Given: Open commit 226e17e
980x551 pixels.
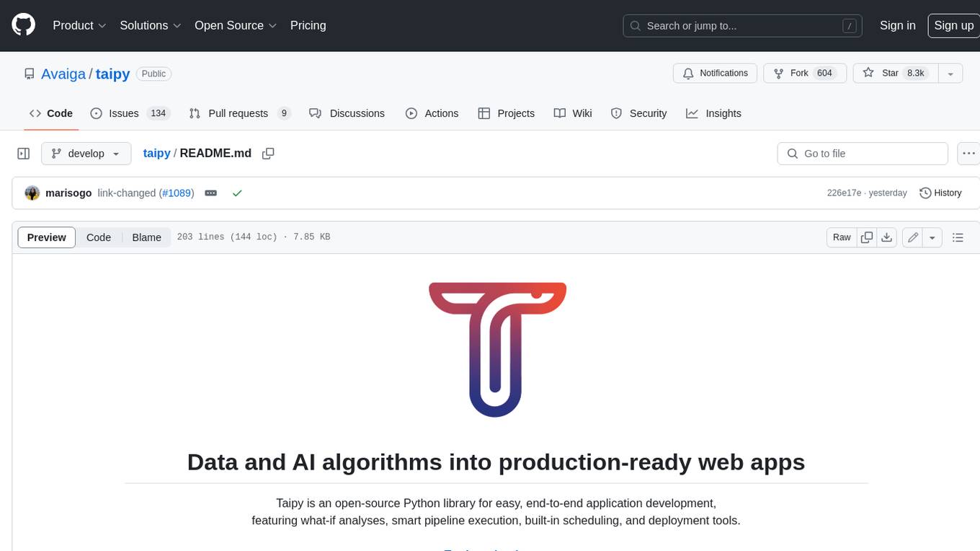Looking at the screenshot, I should [844, 193].
